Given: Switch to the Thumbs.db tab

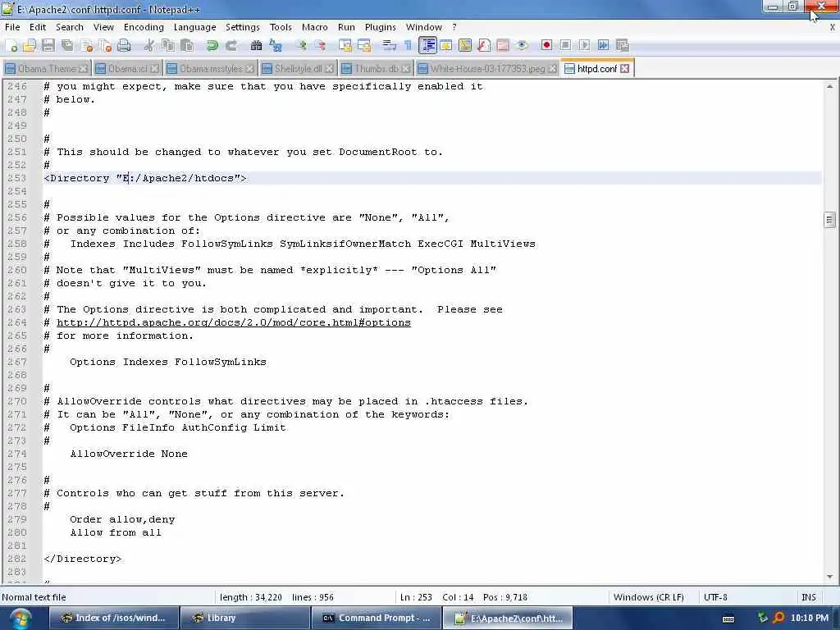Looking at the screenshot, I should coord(376,69).
